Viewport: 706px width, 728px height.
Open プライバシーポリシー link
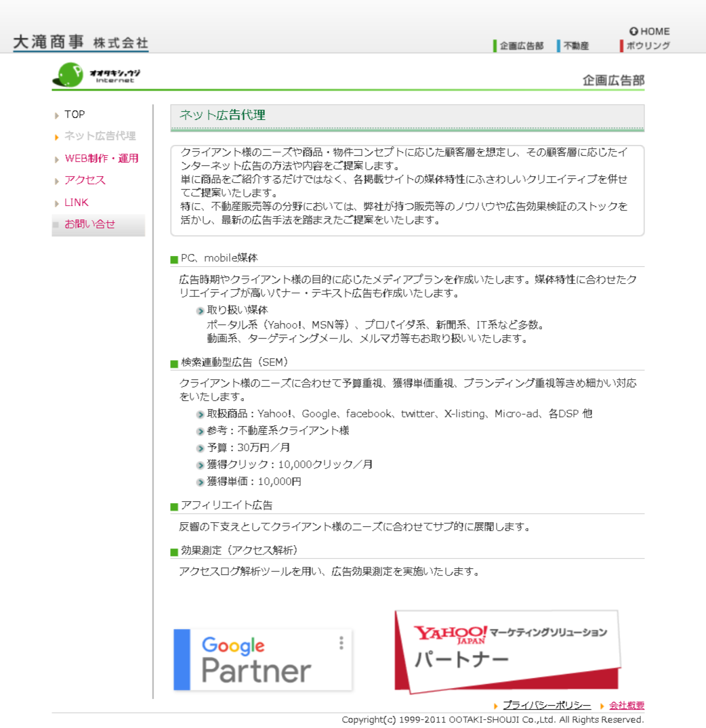[547, 705]
